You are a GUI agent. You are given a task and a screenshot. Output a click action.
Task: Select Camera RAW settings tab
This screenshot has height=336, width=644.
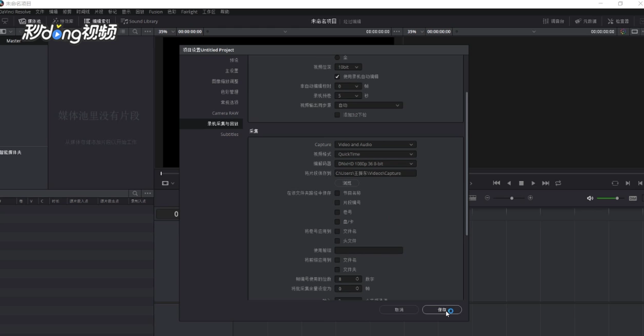click(x=225, y=113)
